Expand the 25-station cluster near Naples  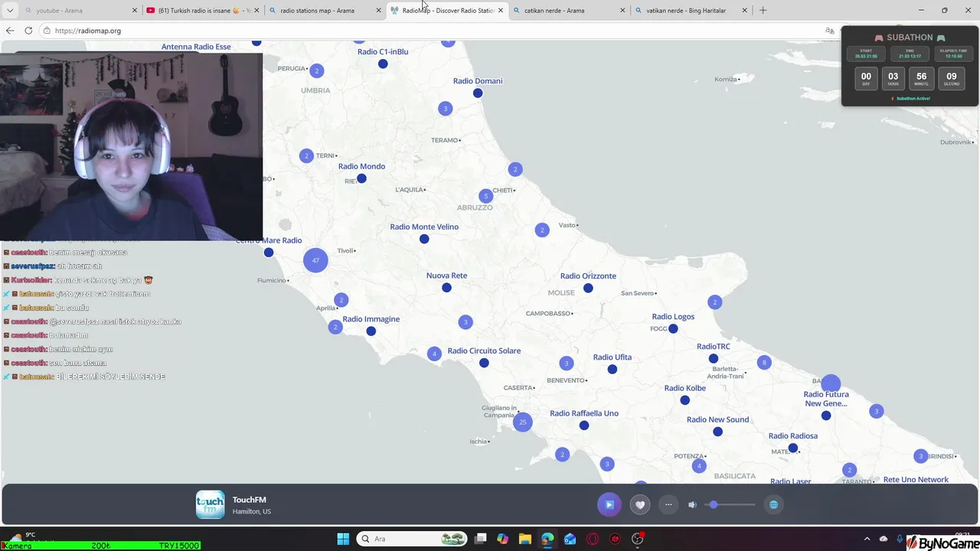pos(523,422)
